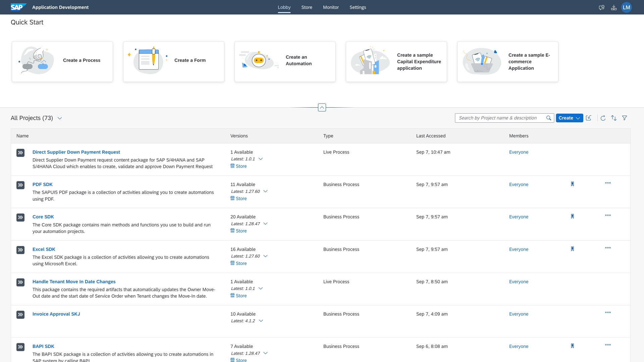The image size is (644, 362).
Task: Expand Core SDK version 1.28.47 dropdown
Action: [265, 224]
